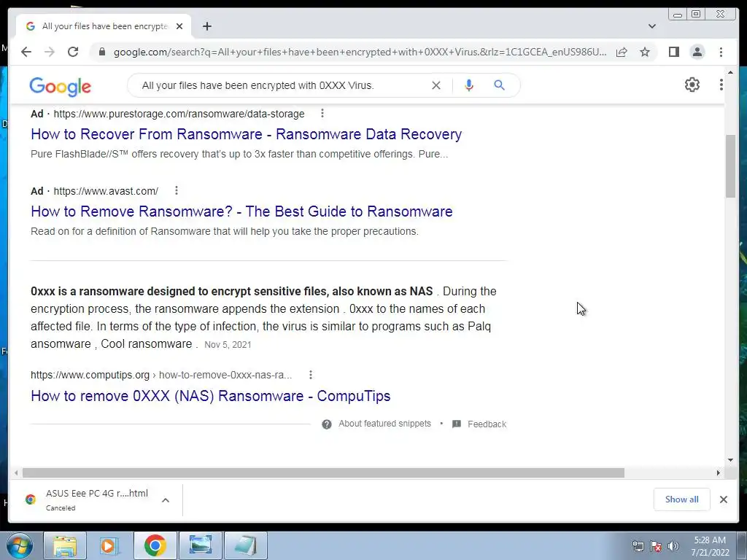
Task: Open the Windows Start menu
Action: 19,545
